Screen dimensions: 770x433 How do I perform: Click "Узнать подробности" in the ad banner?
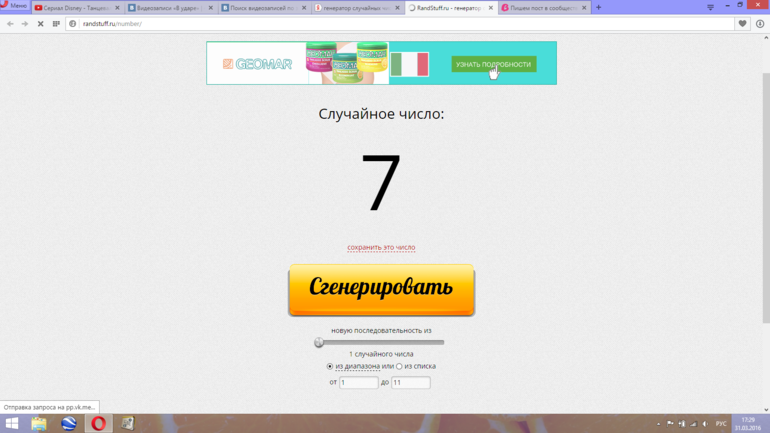click(493, 64)
